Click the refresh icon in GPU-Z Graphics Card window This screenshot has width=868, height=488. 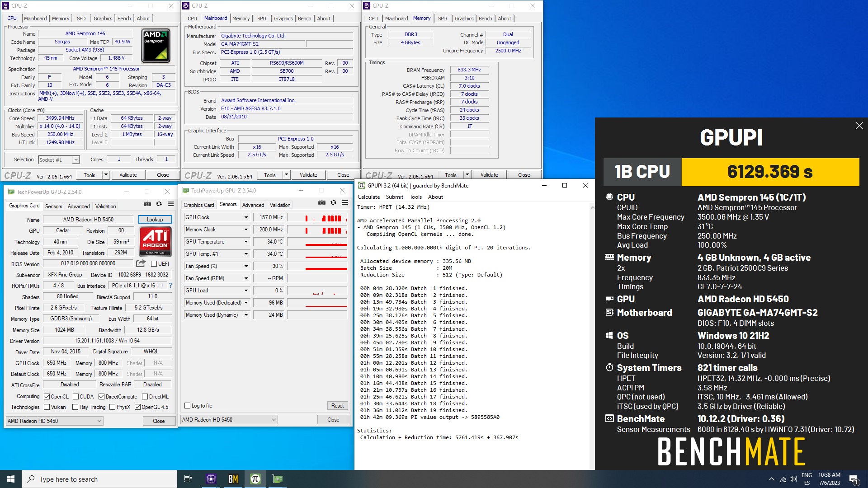point(159,204)
